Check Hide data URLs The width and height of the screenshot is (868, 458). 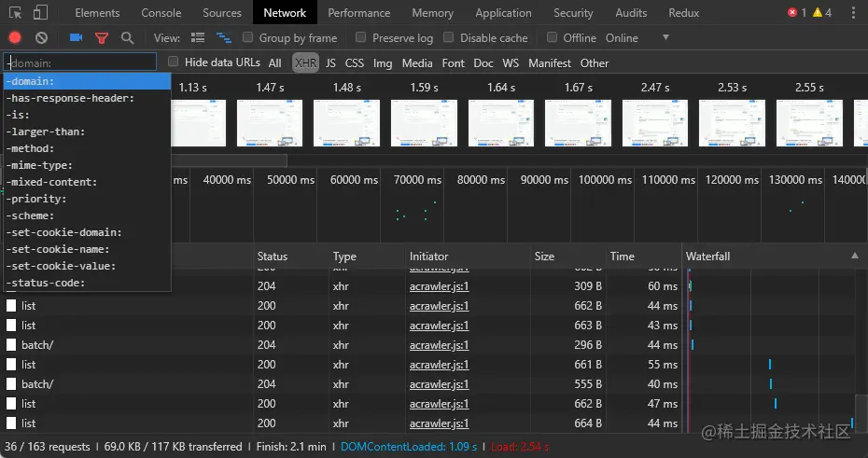point(174,62)
